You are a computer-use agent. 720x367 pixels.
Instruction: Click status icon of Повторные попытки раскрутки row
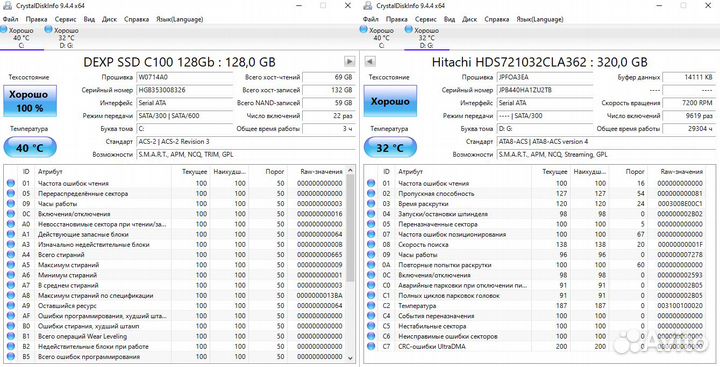371,265
